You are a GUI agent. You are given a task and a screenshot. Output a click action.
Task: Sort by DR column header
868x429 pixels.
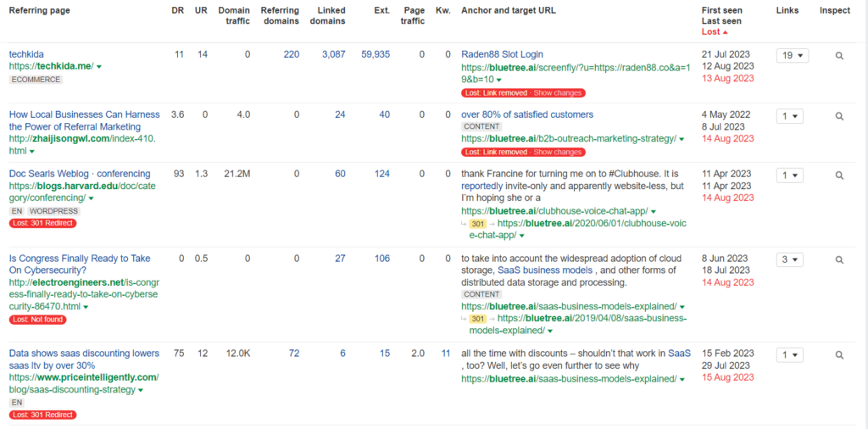(178, 10)
